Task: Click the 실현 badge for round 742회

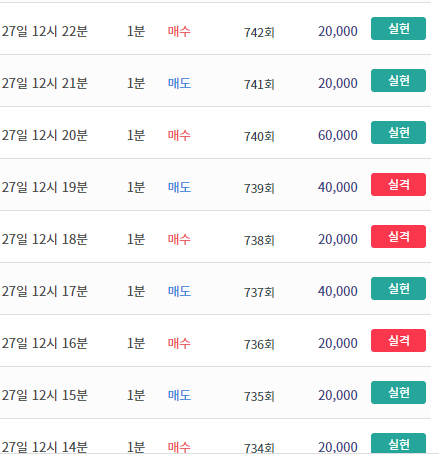Action: tap(398, 29)
